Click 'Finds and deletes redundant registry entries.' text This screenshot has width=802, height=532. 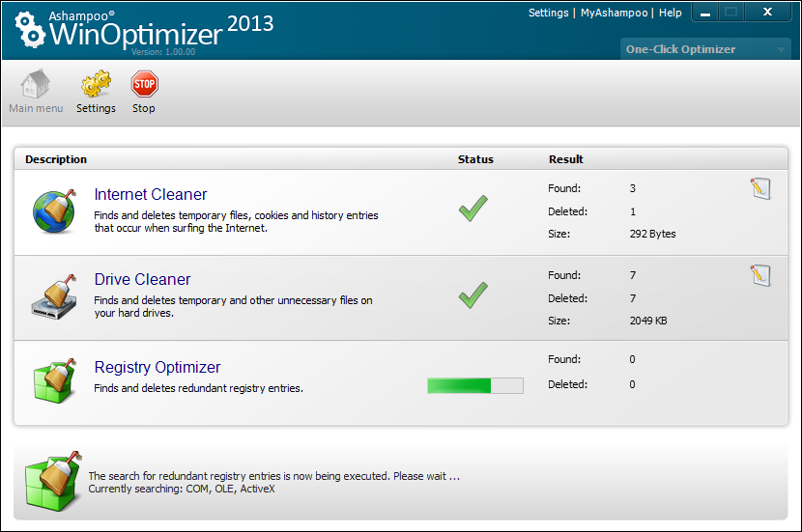(x=198, y=388)
